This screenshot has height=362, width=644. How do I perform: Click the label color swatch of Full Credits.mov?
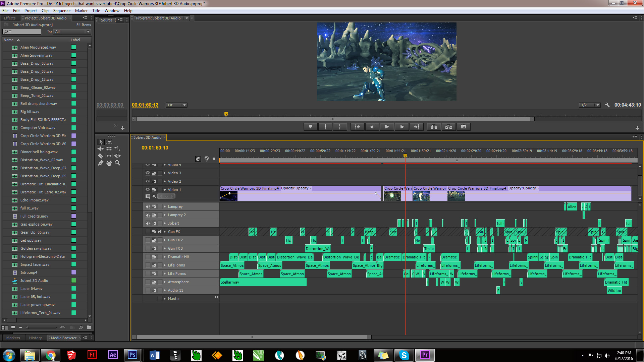[73, 216]
